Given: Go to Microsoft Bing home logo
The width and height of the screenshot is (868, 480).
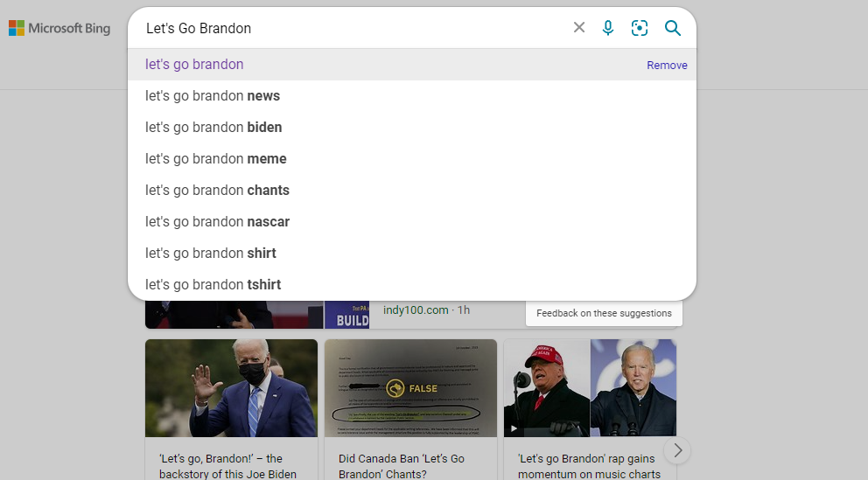Looking at the screenshot, I should pos(59,28).
